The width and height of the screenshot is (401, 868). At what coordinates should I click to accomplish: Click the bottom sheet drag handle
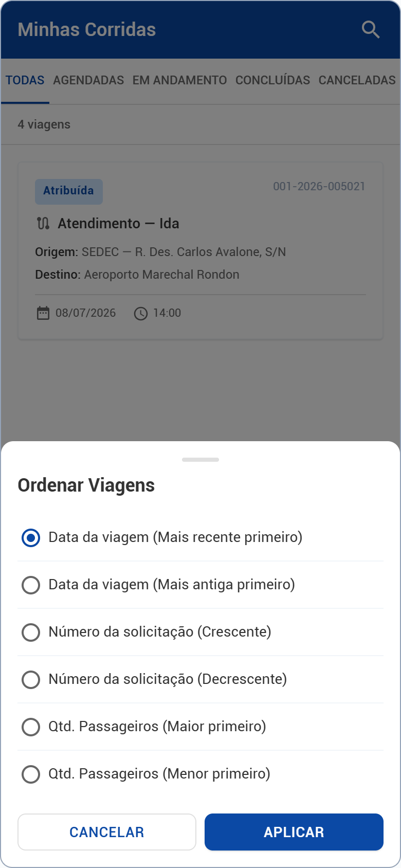[200, 460]
